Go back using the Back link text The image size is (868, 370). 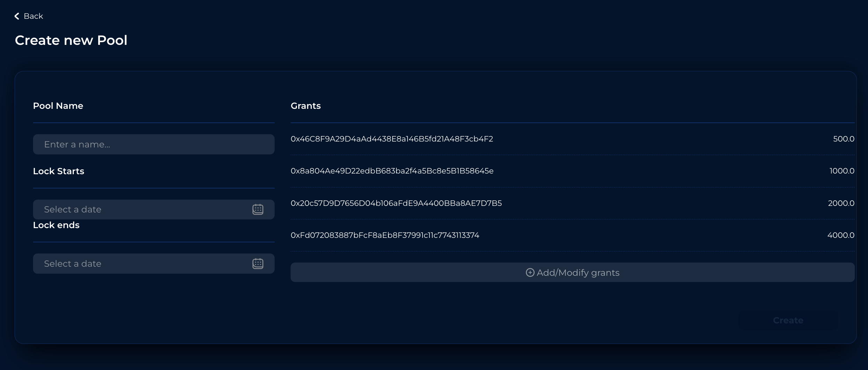pyautogui.click(x=33, y=16)
